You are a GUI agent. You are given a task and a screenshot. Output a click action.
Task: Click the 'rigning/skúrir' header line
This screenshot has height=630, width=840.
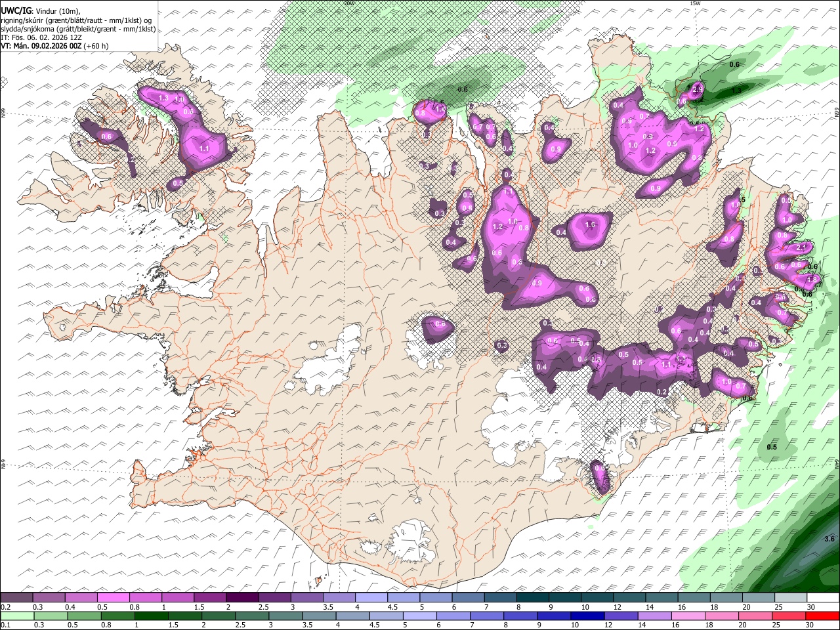tap(76, 20)
